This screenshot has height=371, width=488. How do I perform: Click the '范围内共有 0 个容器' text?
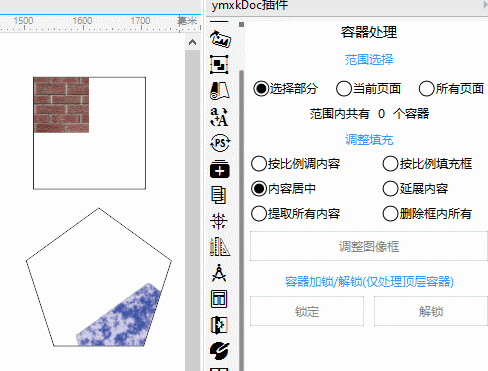click(369, 114)
